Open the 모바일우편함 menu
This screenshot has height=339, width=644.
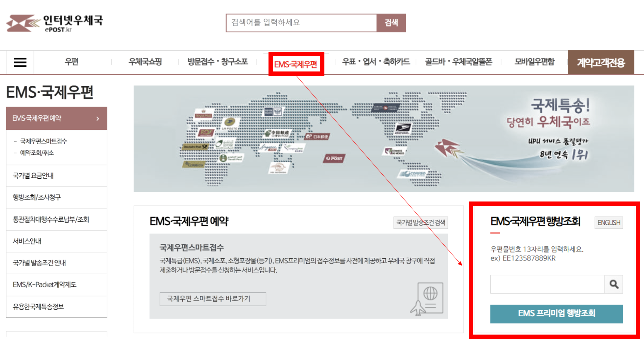point(534,62)
